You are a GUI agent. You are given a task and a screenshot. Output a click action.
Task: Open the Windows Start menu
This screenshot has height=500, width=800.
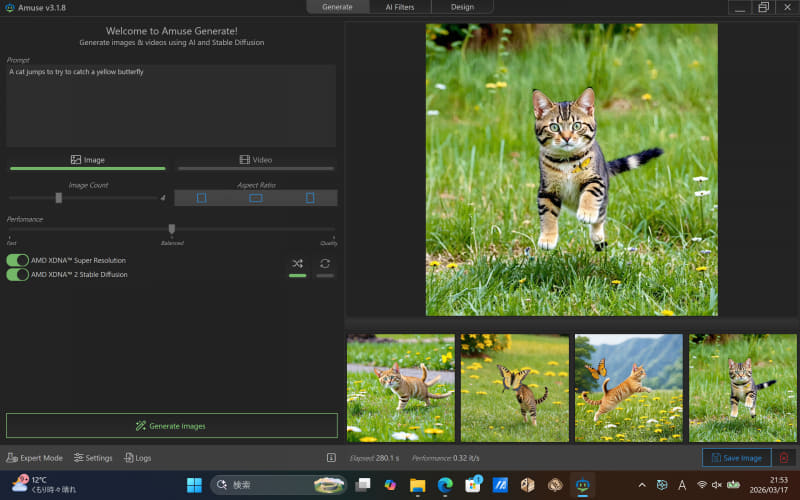tap(194, 485)
